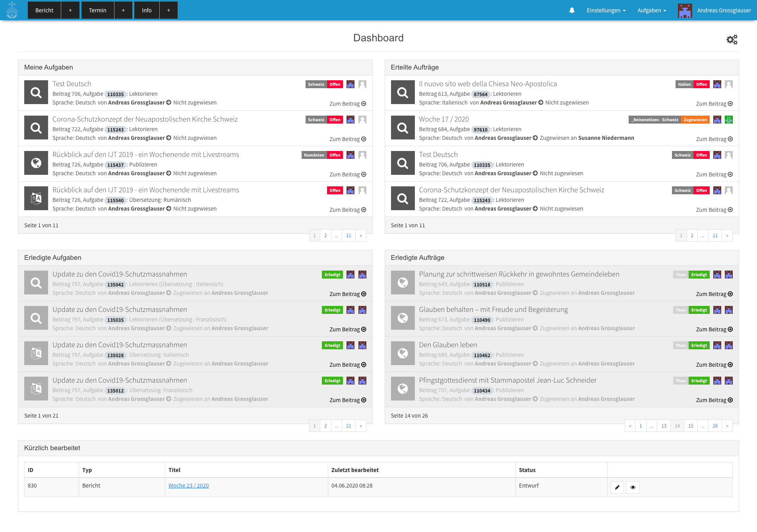Add a new Termin with the plus icon
Screen dimensions: 757x532
(123, 10)
